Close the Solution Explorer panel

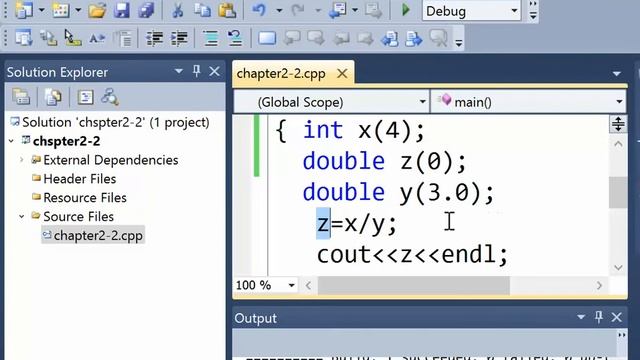pos(214,71)
